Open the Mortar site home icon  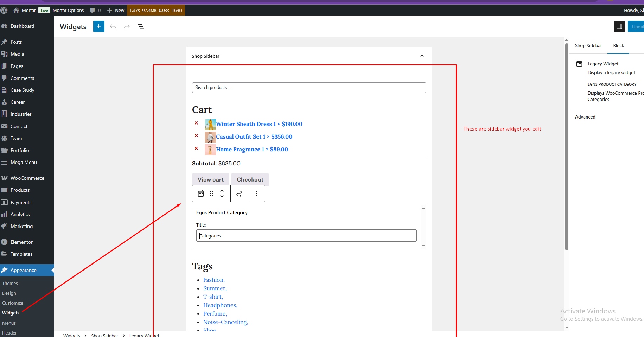pyautogui.click(x=16, y=10)
